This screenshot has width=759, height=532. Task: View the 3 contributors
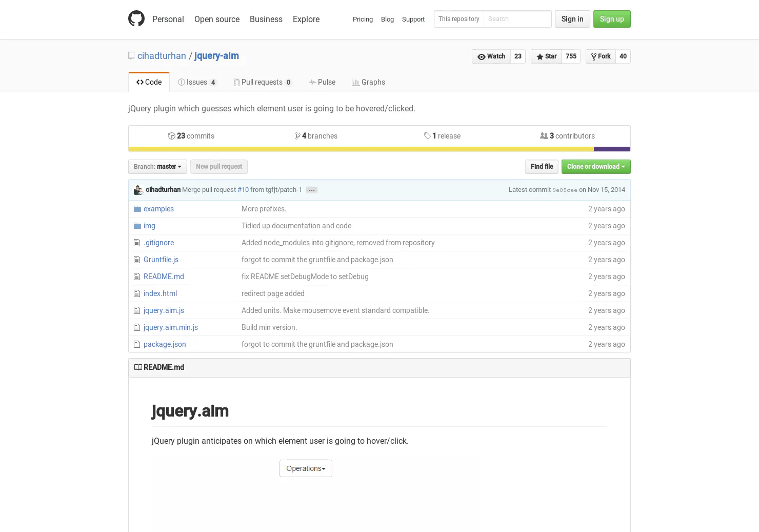(x=567, y=136)
